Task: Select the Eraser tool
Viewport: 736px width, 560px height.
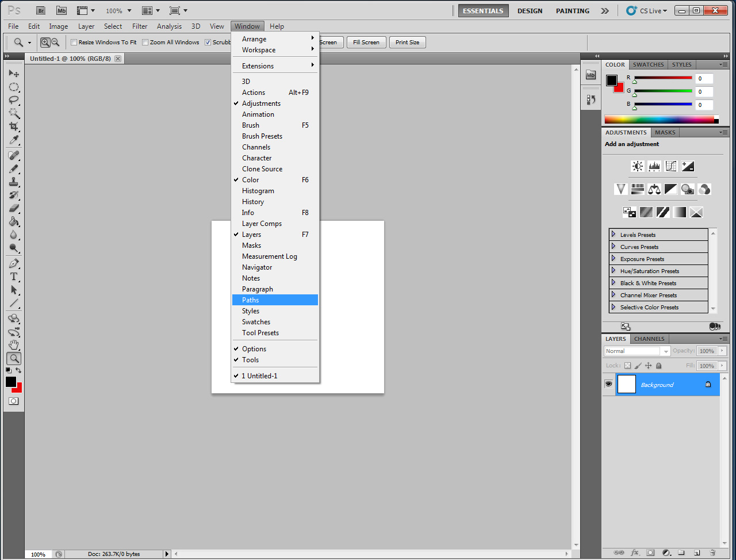Action: point(14,208)
